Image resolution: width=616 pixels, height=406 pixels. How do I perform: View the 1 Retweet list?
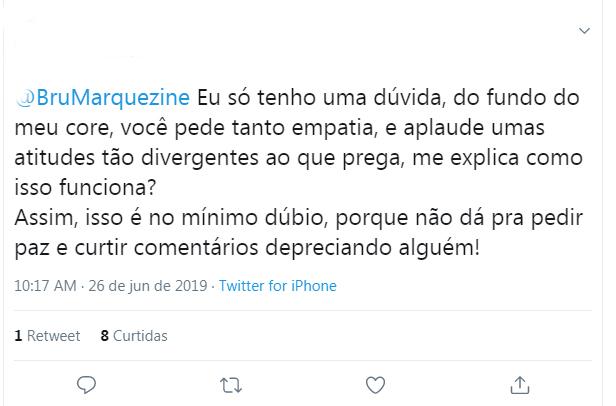coord(47,336)
